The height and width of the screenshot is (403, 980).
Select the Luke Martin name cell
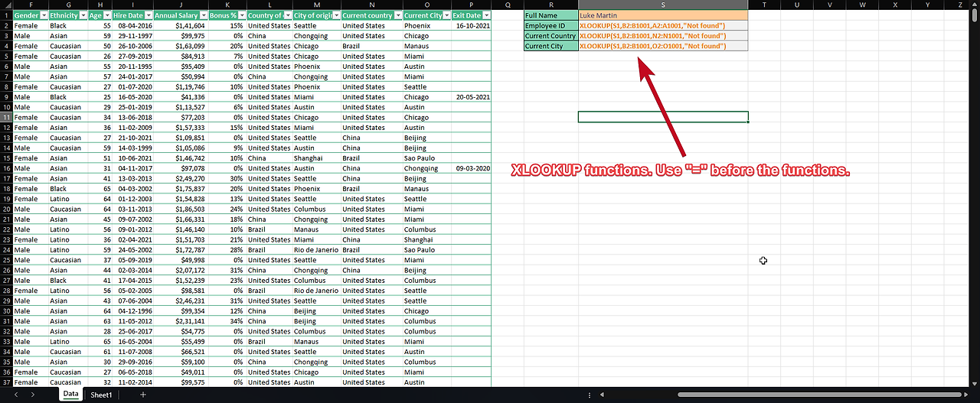point(663,15)
